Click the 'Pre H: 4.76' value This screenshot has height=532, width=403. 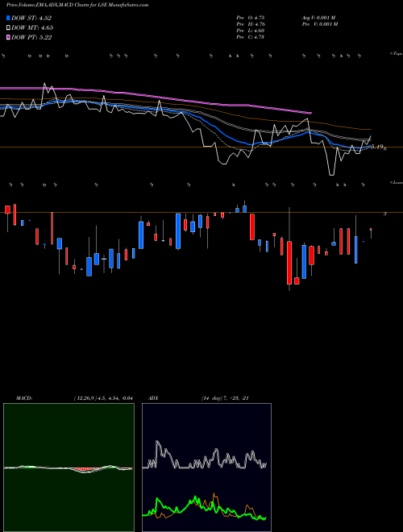(x=251, y=24)
